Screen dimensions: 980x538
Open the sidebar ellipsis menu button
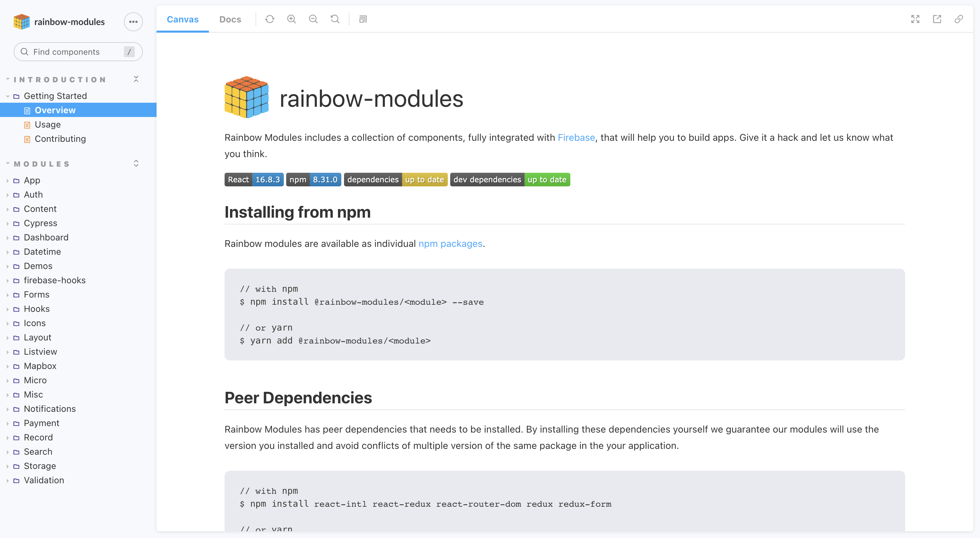pos(133,22)
